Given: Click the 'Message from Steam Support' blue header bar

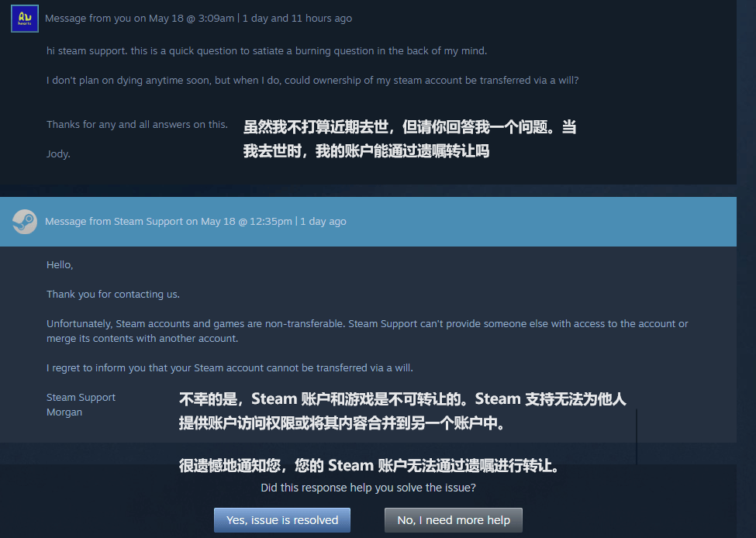Looking at the screenshot, I should (368, 222).
